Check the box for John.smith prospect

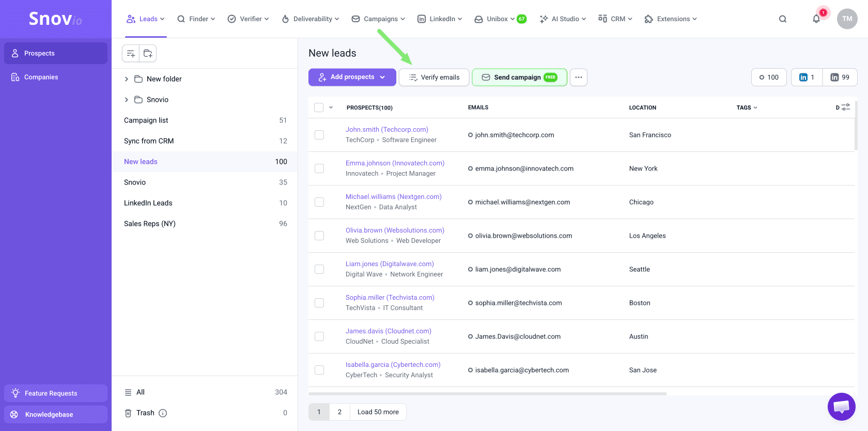click(319, 135)
